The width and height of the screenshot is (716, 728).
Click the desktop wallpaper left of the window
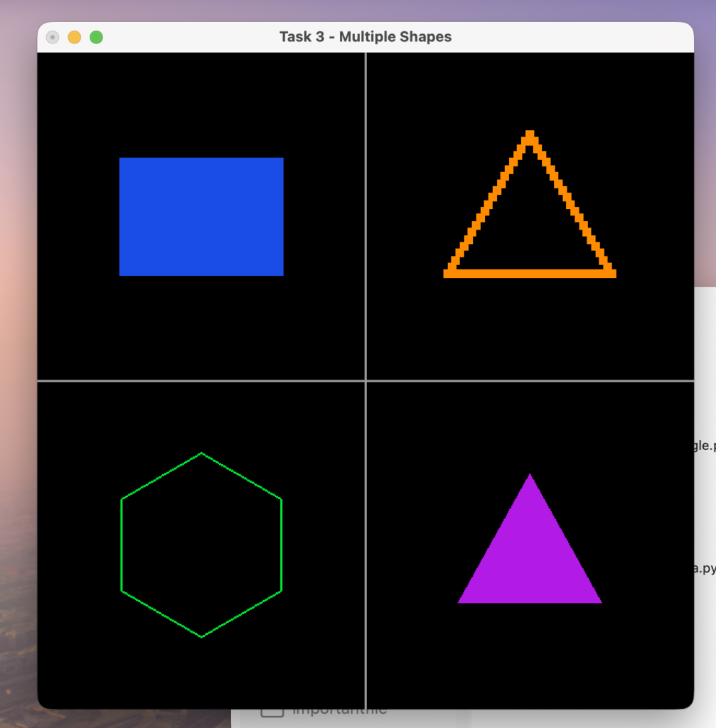click(18, 355)
